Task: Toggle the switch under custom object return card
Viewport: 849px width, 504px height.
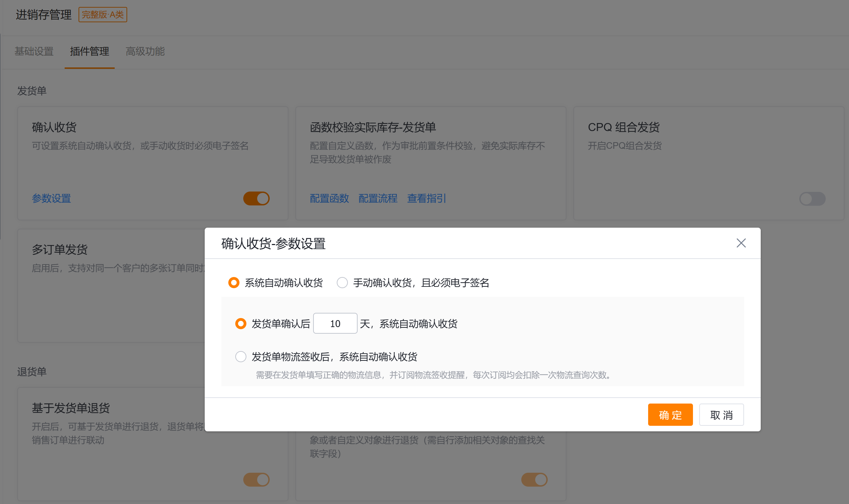Action: (x=534, y=480)
